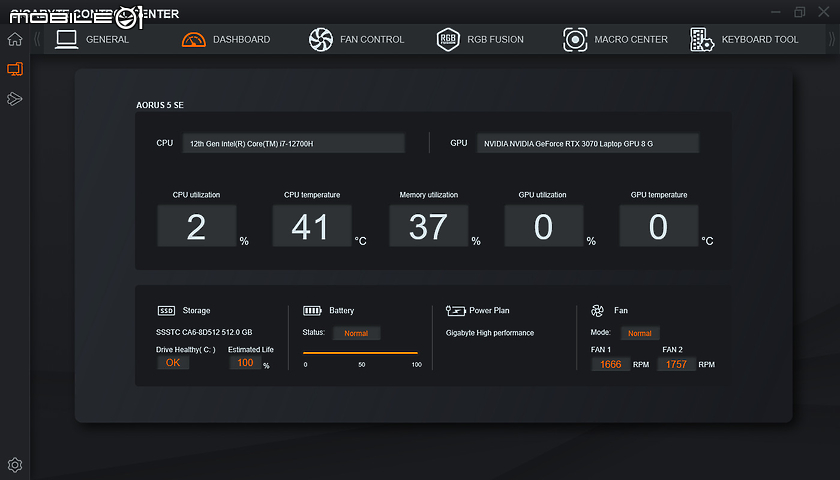Click 'Gigabyte High performance' power plan text
The height and width of the screenshot is (480, 840).
[x=490, y=333]
